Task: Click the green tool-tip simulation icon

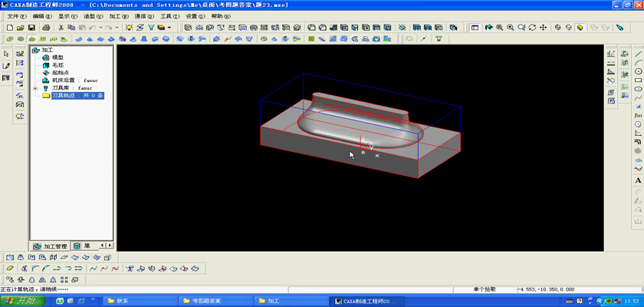Action: 439,38
